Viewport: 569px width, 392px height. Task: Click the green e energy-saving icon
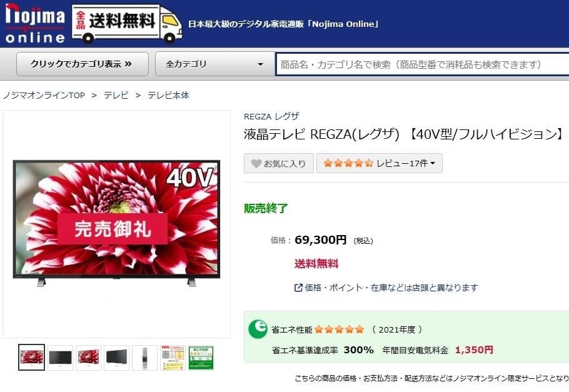(258, 329)
